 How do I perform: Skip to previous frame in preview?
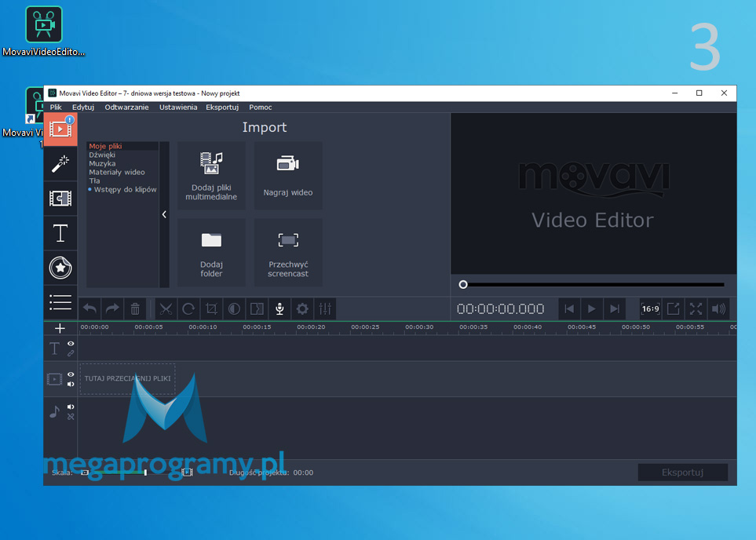point(569,308)
